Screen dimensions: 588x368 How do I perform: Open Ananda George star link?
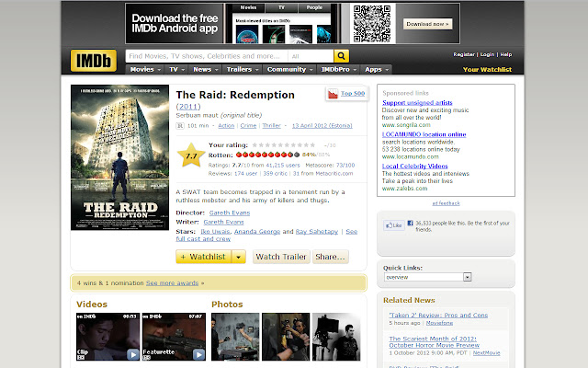coord(257,232)
